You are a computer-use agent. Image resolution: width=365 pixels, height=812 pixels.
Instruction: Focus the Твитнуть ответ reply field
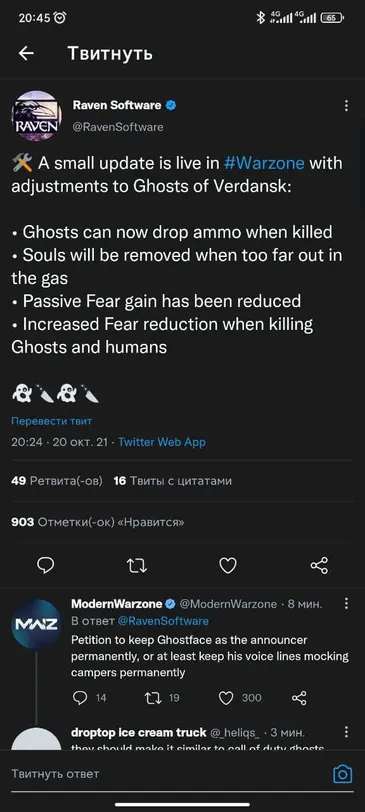click(x=166, y=774)
